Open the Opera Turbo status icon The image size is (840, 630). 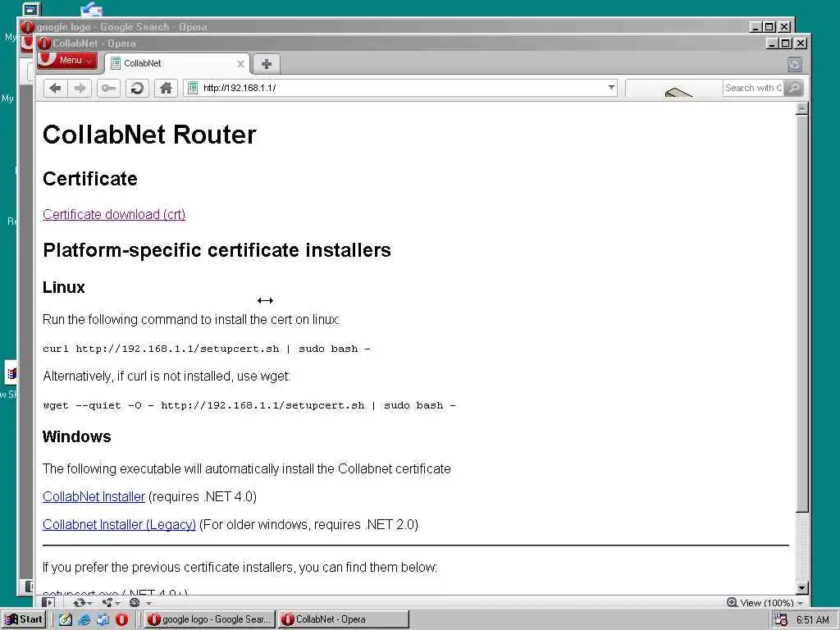[135, 602]
